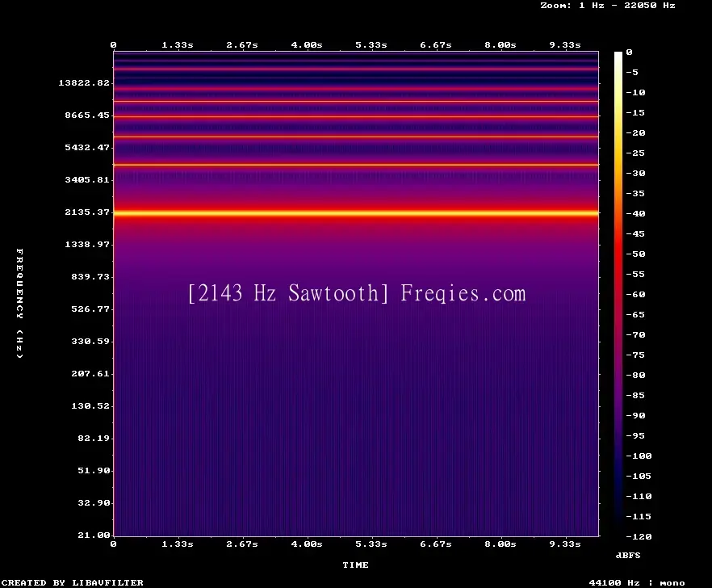Click the 5432.47 frequency label
This screenshot has height=588, width=712.
click(x=87, y=147)
